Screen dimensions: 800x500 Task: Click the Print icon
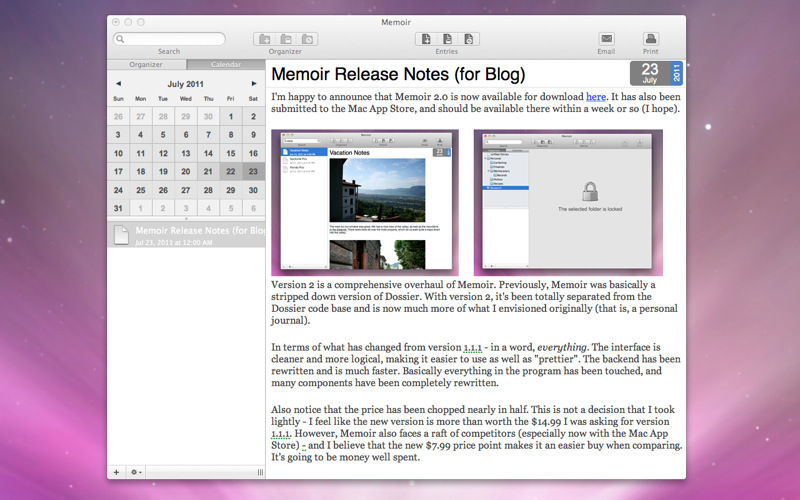pos(651,38)
